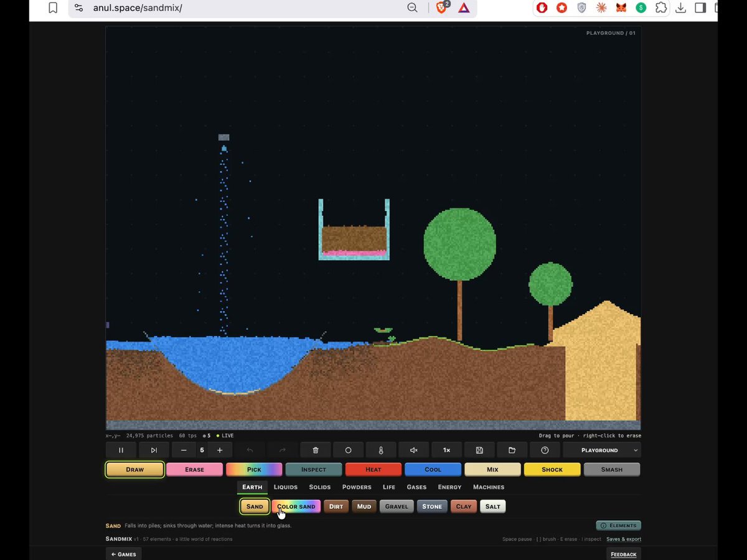Screen dimensions: 747x560
Task: Step the simulation one frame forward
Action: pyautogui.click(x=154, y=450)
